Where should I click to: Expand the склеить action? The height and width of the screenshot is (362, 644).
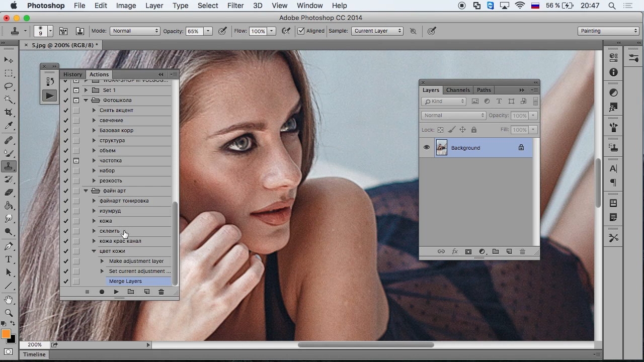pos(94,231)
